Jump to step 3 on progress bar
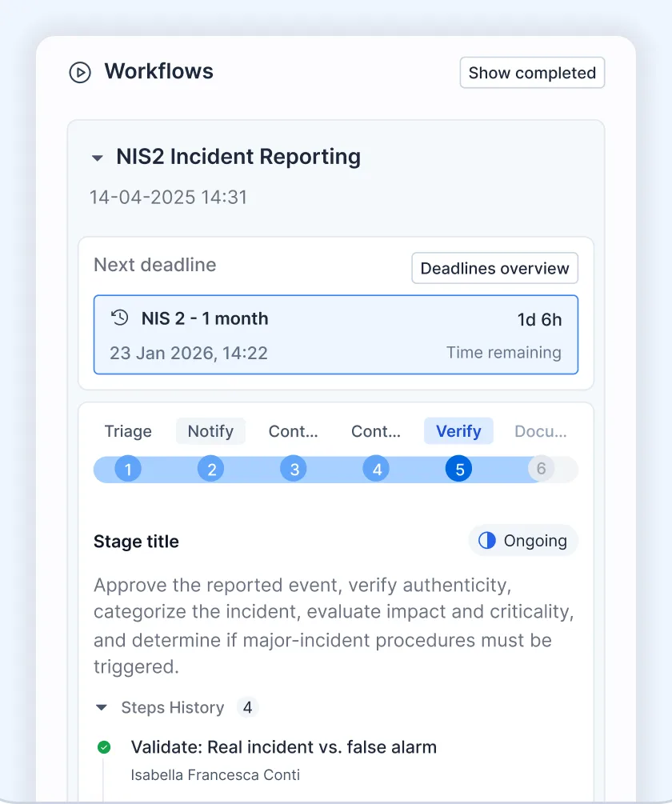672x804 pixels. pos(293,469)
